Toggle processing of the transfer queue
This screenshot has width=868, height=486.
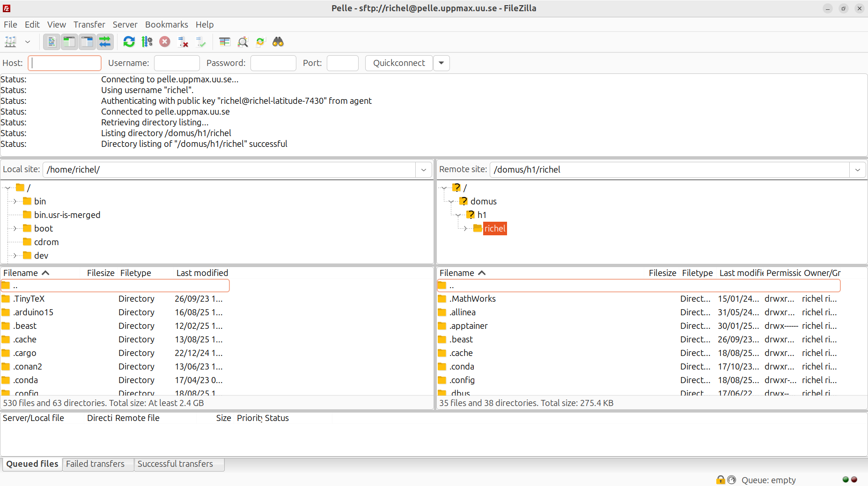[x=147, y=42]
